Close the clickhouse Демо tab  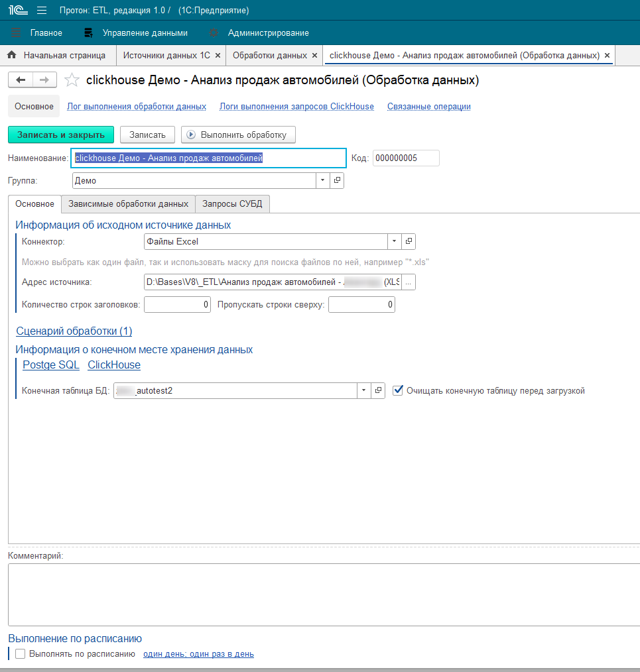pyautogui.click(x=607, y=56)
